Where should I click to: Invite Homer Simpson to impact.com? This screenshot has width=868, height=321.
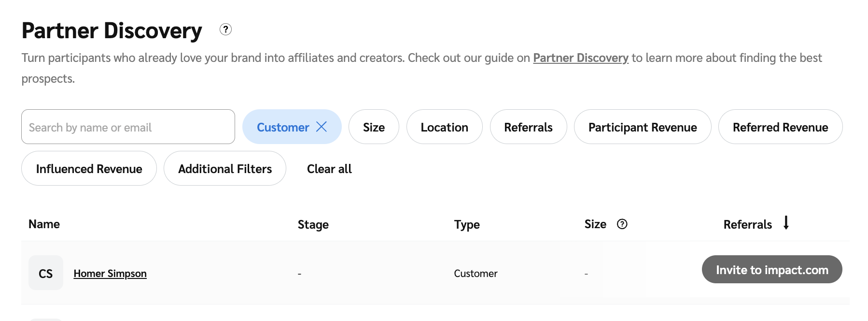click(x=771, y=270)
